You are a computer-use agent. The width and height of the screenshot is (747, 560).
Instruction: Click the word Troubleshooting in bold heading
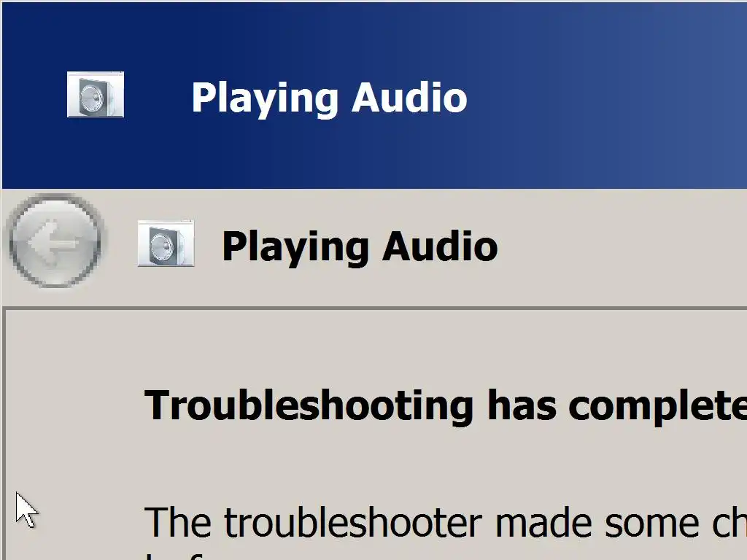[x=309, y=405]
